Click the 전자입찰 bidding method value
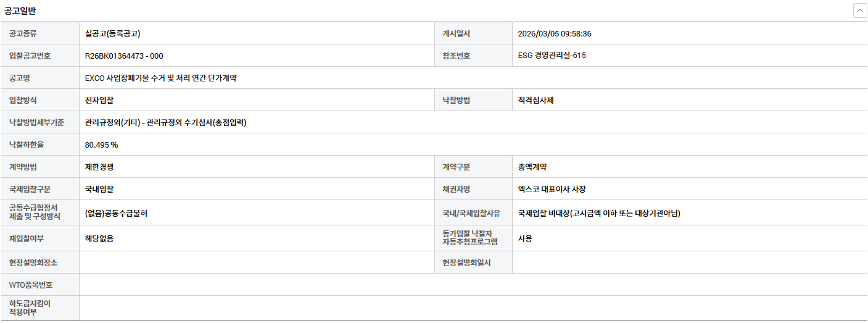The width and height of the screenshot is (868, 323). click(x=99, y=100)
